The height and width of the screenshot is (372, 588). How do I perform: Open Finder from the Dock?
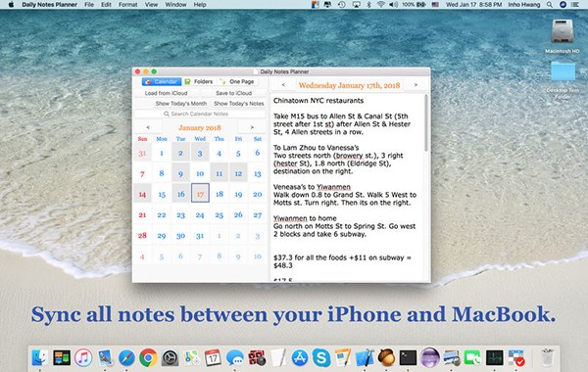[x=39, y=357]
